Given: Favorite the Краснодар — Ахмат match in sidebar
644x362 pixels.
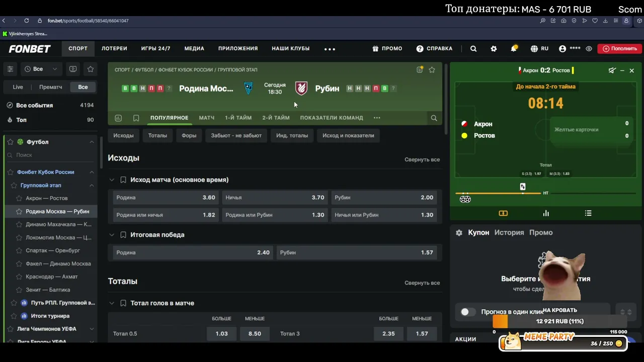Looking at the screenshot, I should click(19, 277).
